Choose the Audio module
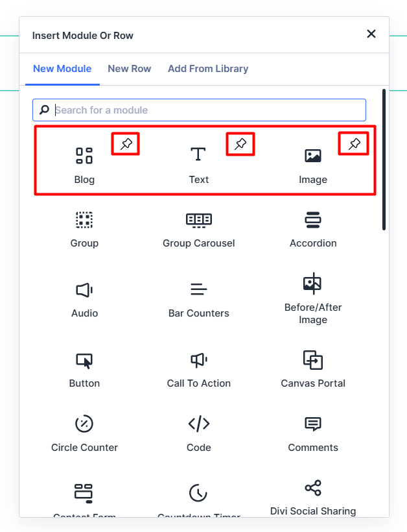This screenshot has width=407, height=532. [84, 298]
